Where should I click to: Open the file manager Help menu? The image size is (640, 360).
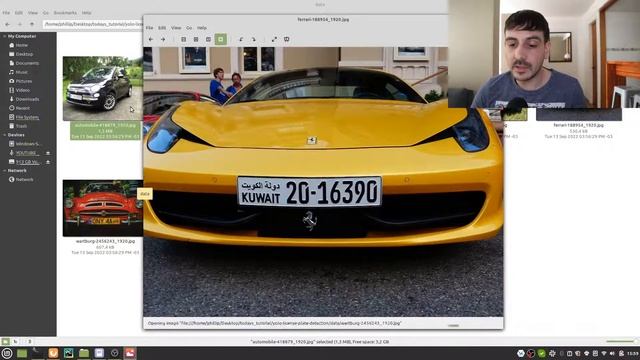click(x=86, y=13)
